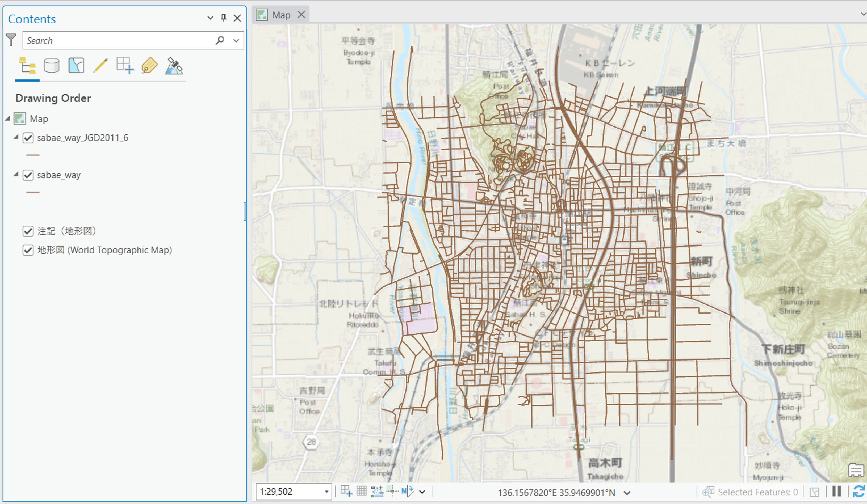
Task: Click the Contents pane title
Action: click(x=32, y=19)
